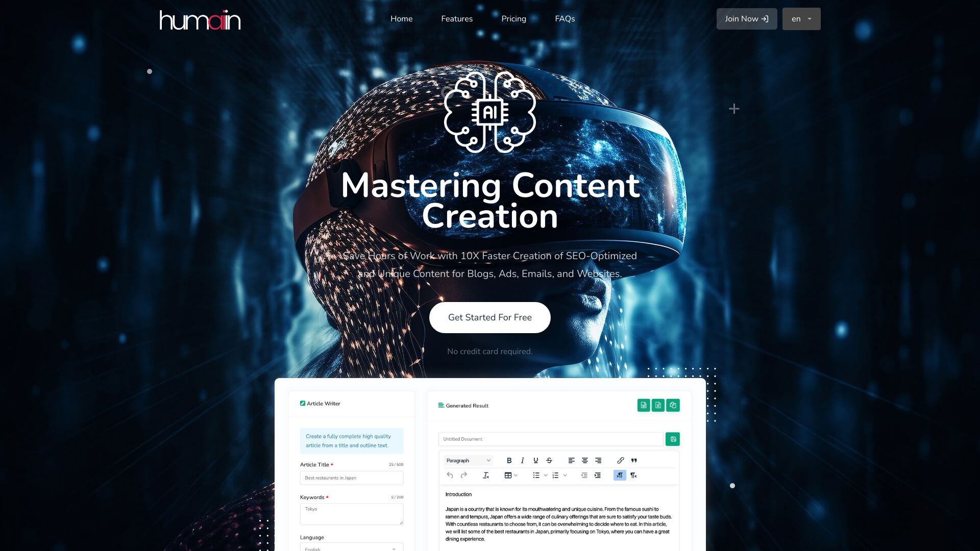The image size is (980, 551).
Task: Click the Article Title input field
Action: [x=351, y=477]
